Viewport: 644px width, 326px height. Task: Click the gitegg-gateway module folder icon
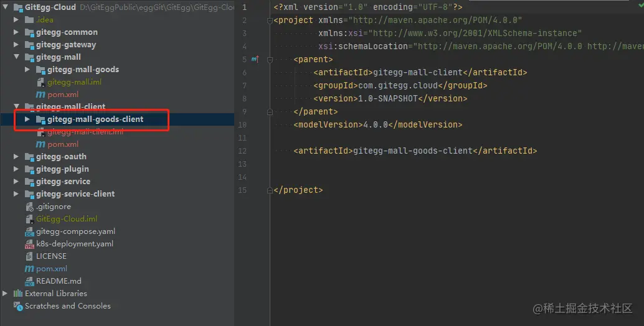point(29,45)
